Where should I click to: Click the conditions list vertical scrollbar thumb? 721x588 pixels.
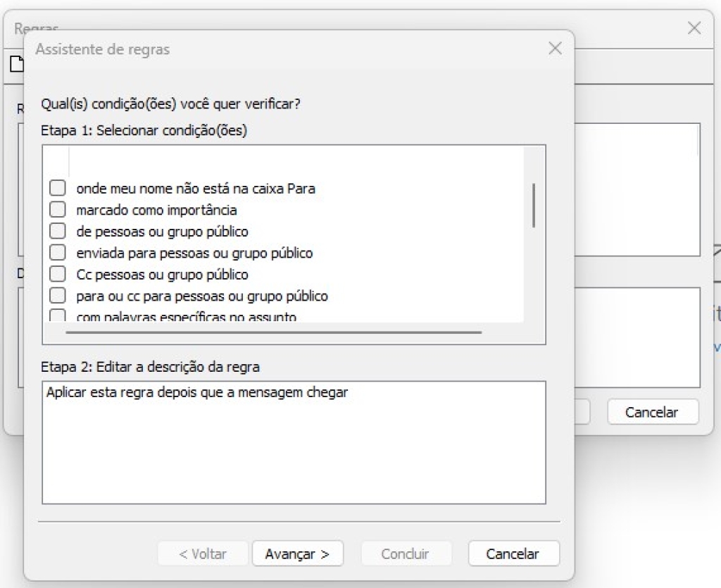pyautogui.click(x=534, y=205)
